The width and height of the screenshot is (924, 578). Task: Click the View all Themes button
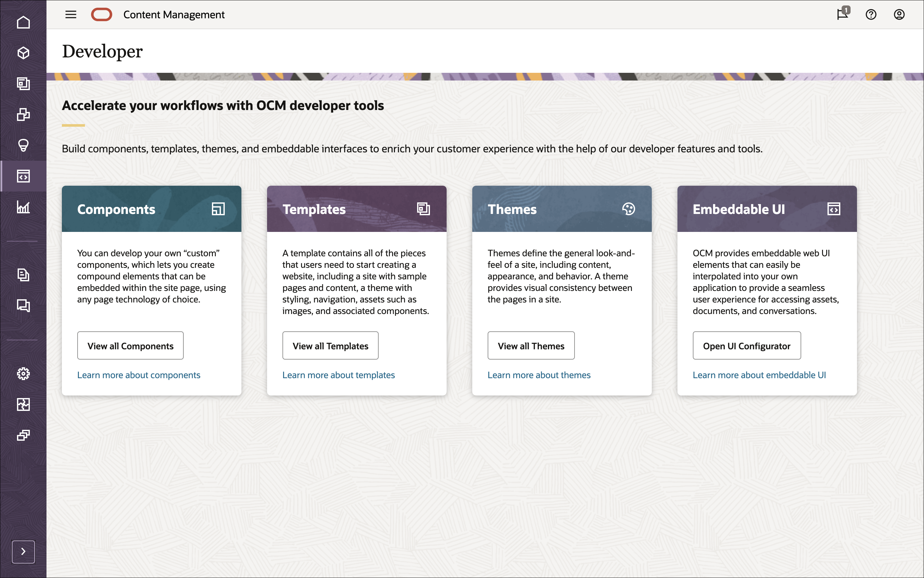[x=531, y=345]
